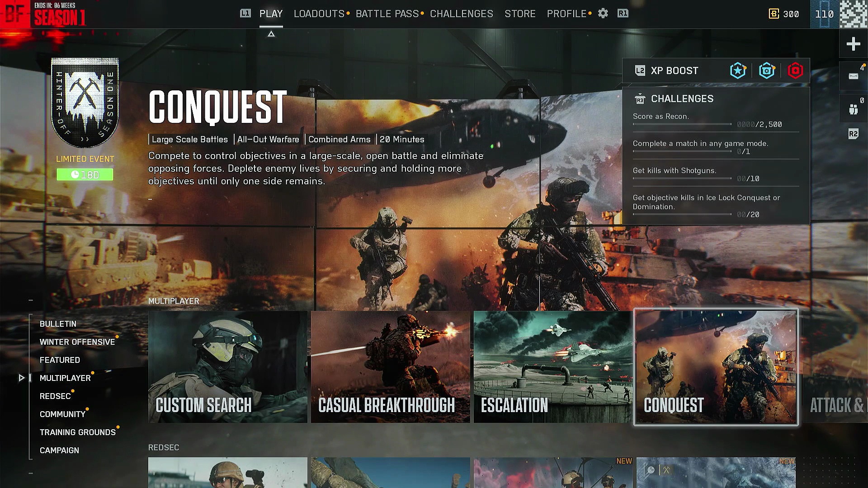
Task: Select the blue gear boost icon beside XP Boost
Action: 767,70
